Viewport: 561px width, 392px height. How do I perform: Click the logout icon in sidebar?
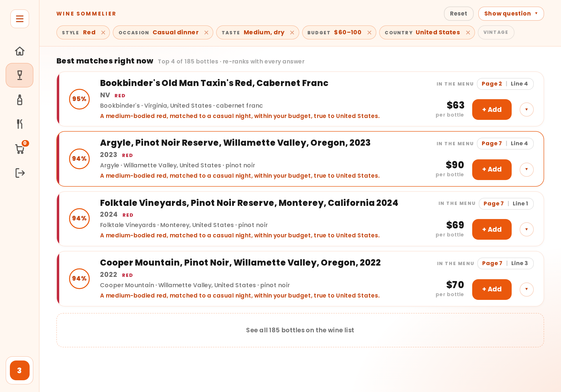click(19, 173)
